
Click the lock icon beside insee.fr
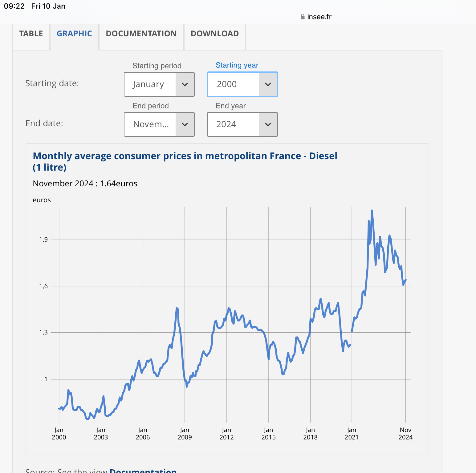click(303, 17)
